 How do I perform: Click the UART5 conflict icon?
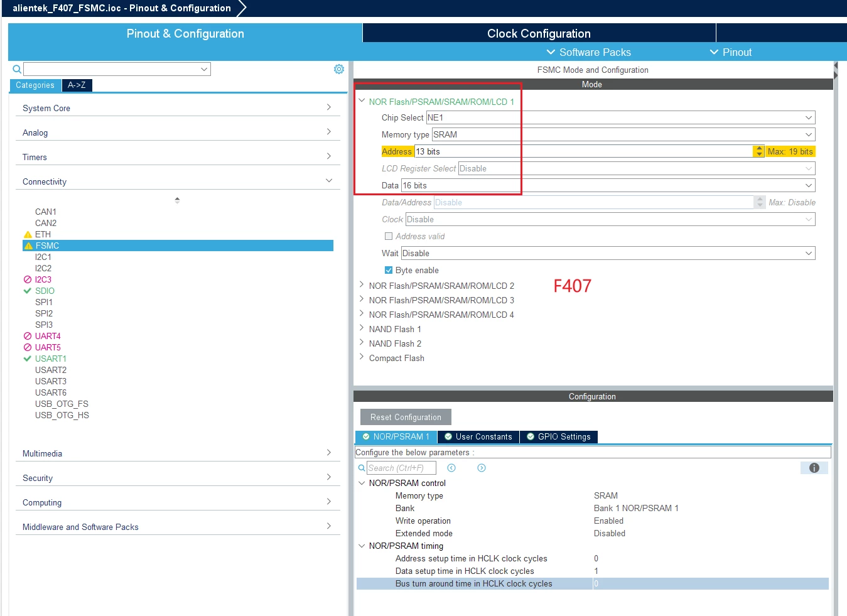click(x=28, y=347)
